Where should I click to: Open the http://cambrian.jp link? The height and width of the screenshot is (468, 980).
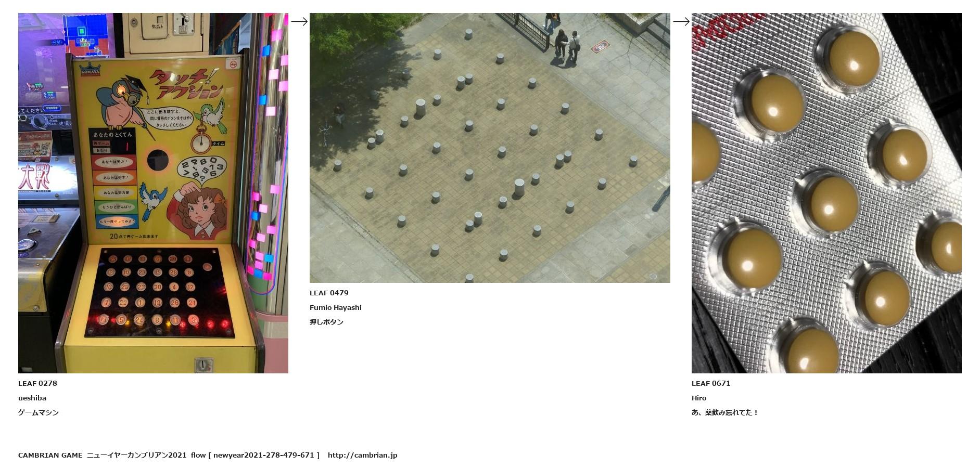[363, 455]
